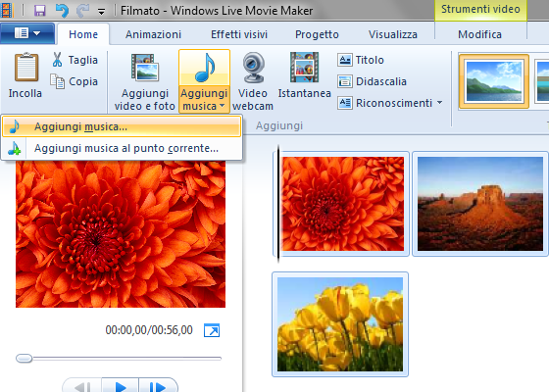This screenshot has width=549, height=392.
Task: Click the Copia icon
Action: click(x=58, y=81)
